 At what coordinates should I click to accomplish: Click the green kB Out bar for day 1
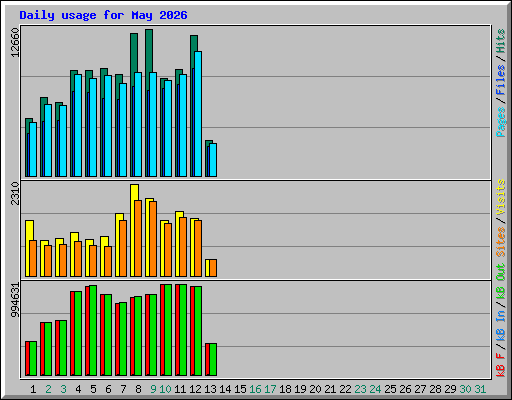click(33, 358)
